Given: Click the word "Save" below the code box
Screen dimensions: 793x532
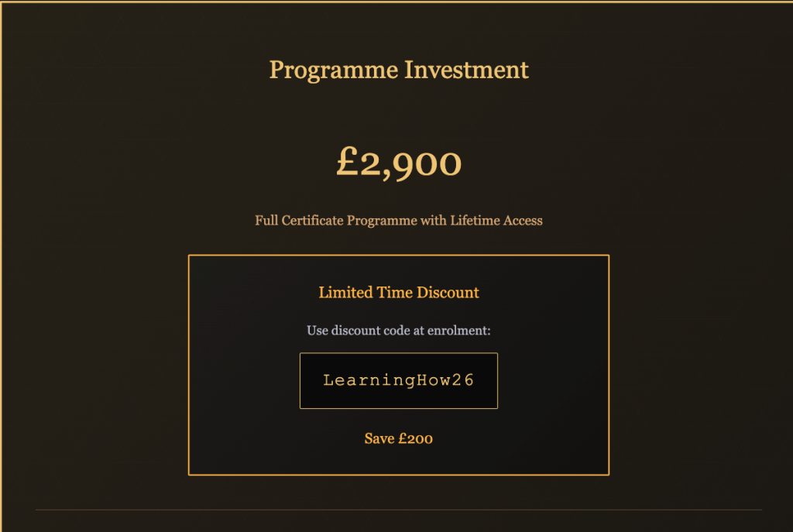Looking at the screenshot, I should coord(379,439).
